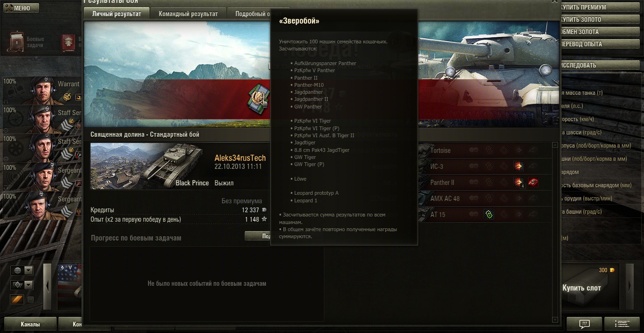Viewport: 644px width, 333px height.
Task: Open the nation globe filter dropdown
Action: [22, 270]
